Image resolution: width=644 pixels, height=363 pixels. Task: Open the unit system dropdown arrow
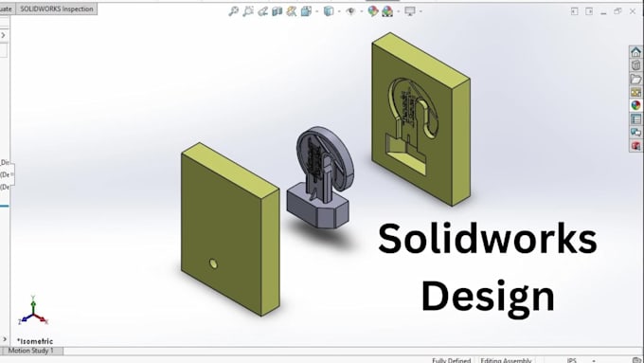[x=594, y=360]
